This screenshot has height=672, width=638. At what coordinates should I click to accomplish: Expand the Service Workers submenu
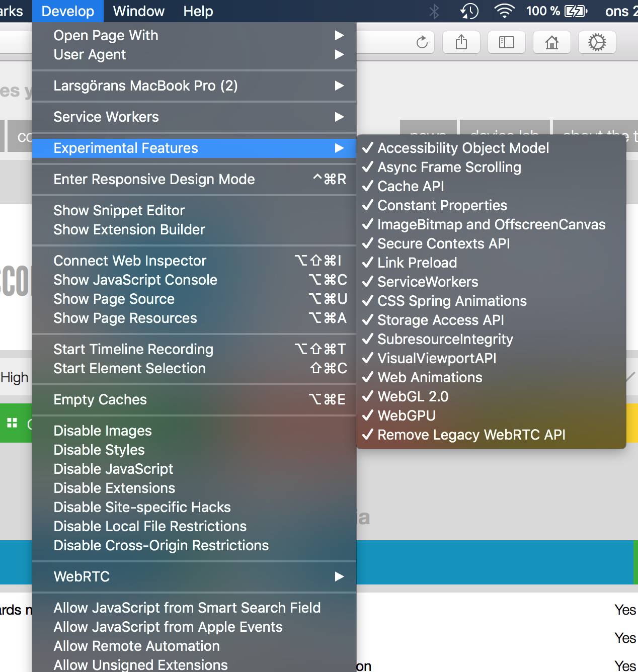pos(194,117)
